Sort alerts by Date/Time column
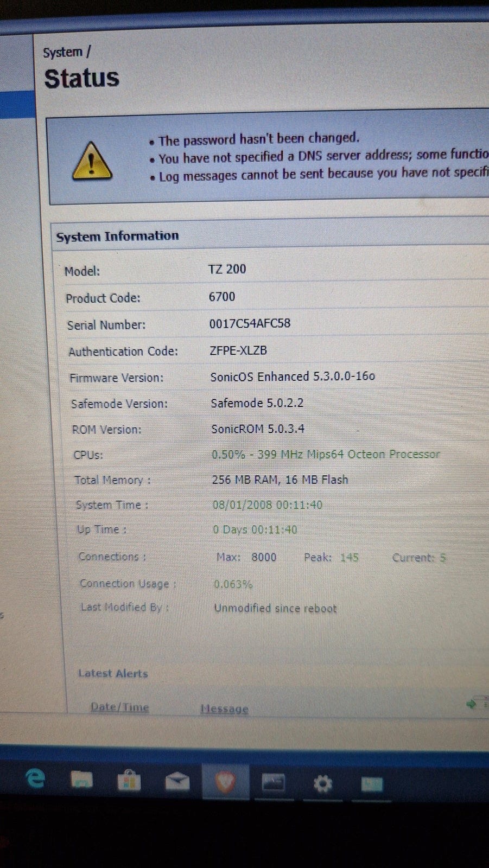This screenshot has height=868, width=489. tap(119, 707)
